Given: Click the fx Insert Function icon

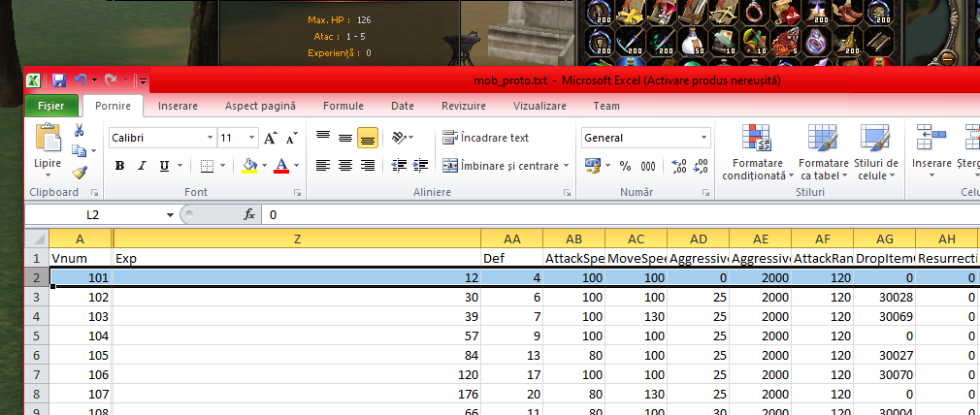Looking at the screenshot, I should point(249,215).
